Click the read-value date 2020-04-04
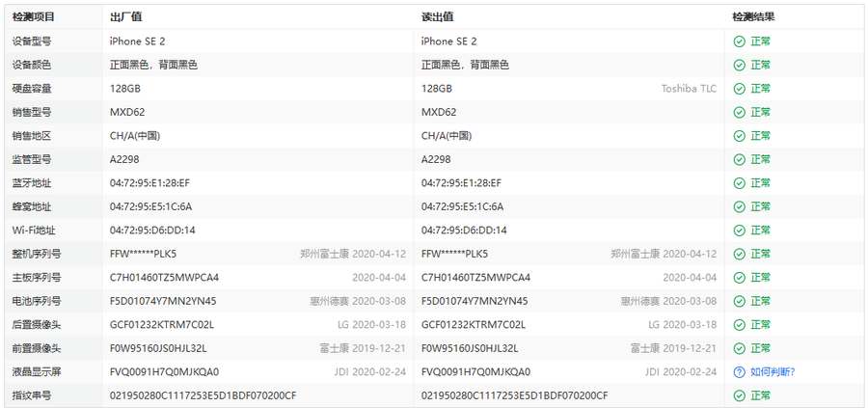The width and height of the screenshot is (868, 408). point(690,278)
